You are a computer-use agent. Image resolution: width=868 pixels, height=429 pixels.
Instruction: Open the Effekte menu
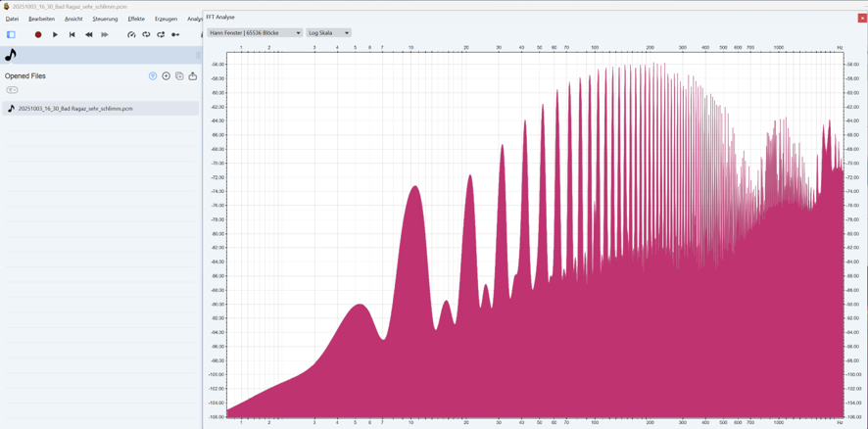click(136, 19)
